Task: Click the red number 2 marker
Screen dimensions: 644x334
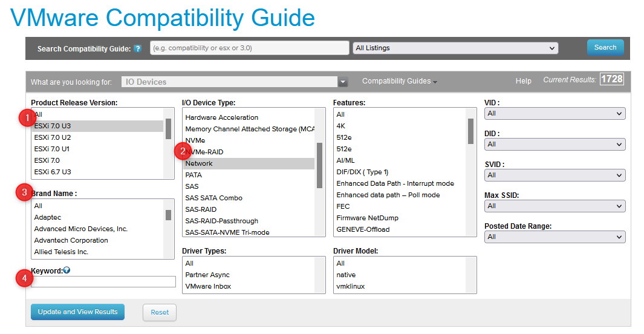Action: 183,151
